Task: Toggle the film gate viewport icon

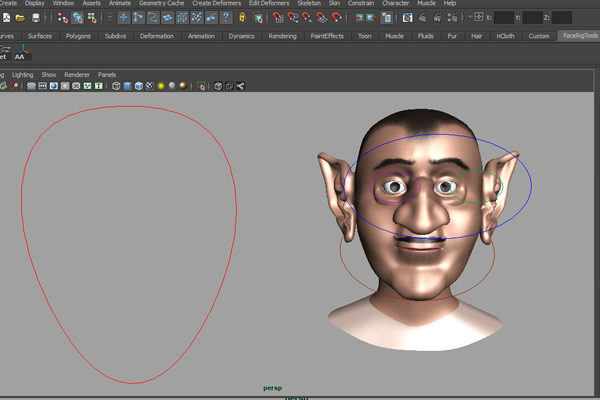Action: coord(42,86)
